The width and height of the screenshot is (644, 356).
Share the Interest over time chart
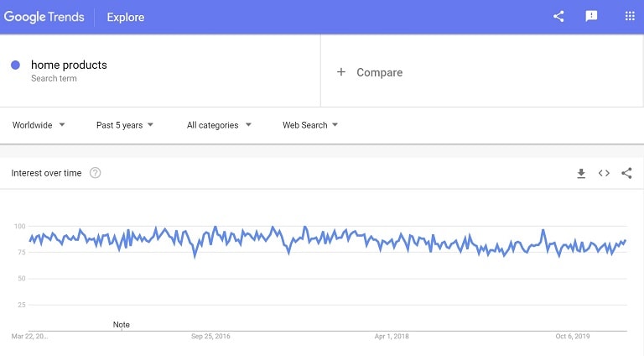[626, 173]
